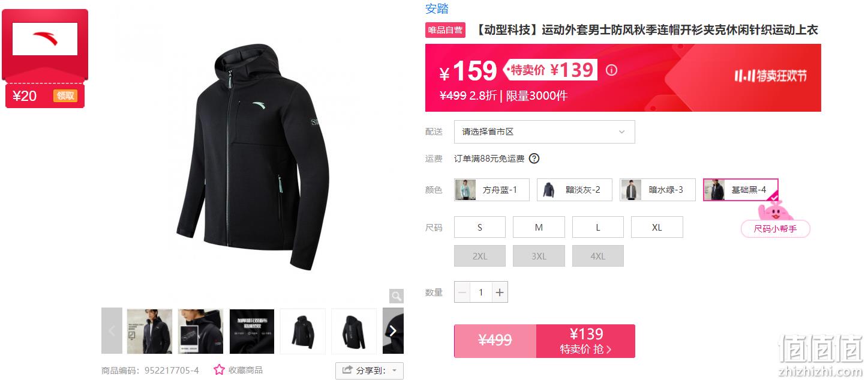Claim the ¥20 coupon via 领取
The width and height of the screenshot is (868, 382).
[65, 95]
